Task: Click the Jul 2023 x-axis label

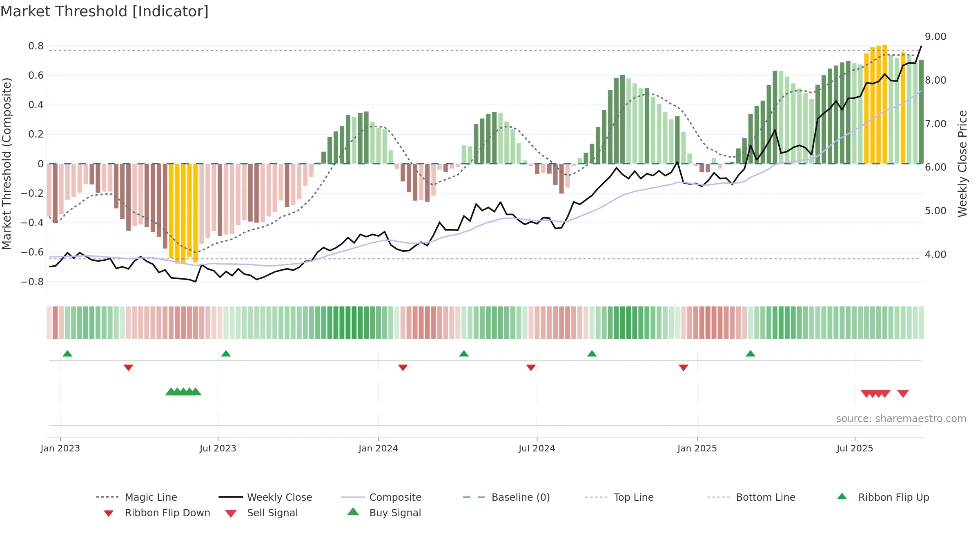Action: [x=218, y=448]
